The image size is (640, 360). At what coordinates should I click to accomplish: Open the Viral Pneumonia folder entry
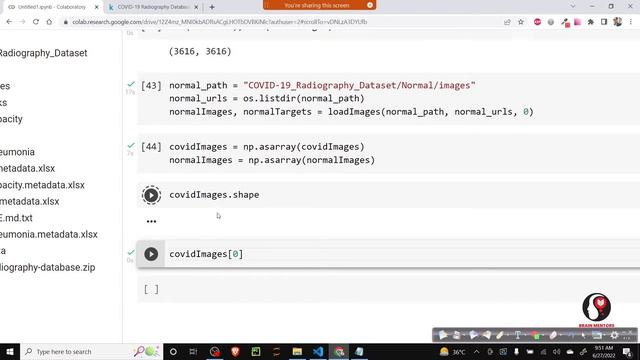18,152
